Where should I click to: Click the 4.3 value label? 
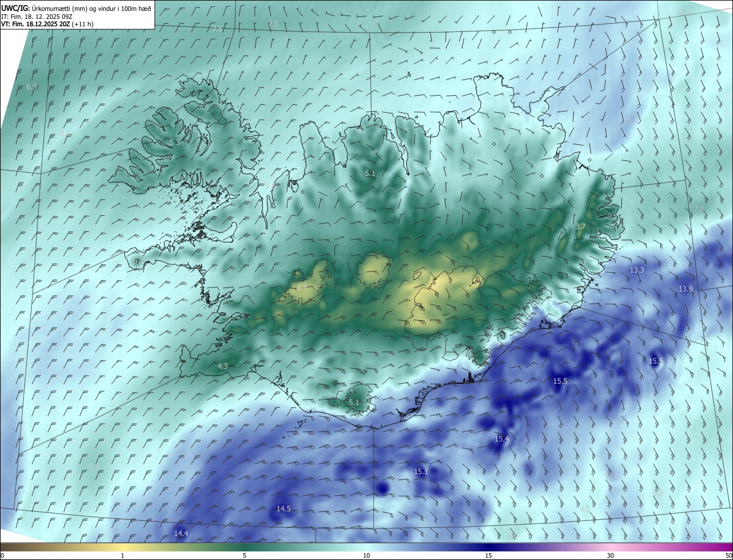tap(223, 366)
